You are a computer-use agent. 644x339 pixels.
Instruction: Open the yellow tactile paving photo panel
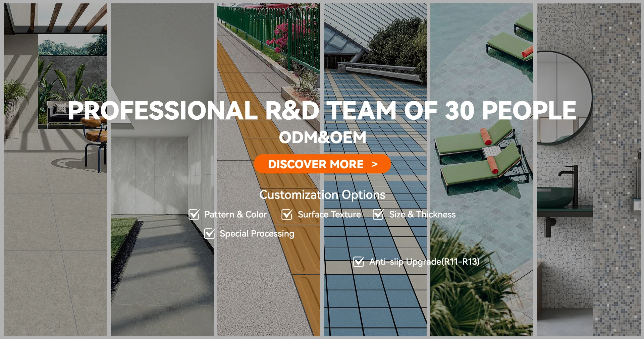268,170
